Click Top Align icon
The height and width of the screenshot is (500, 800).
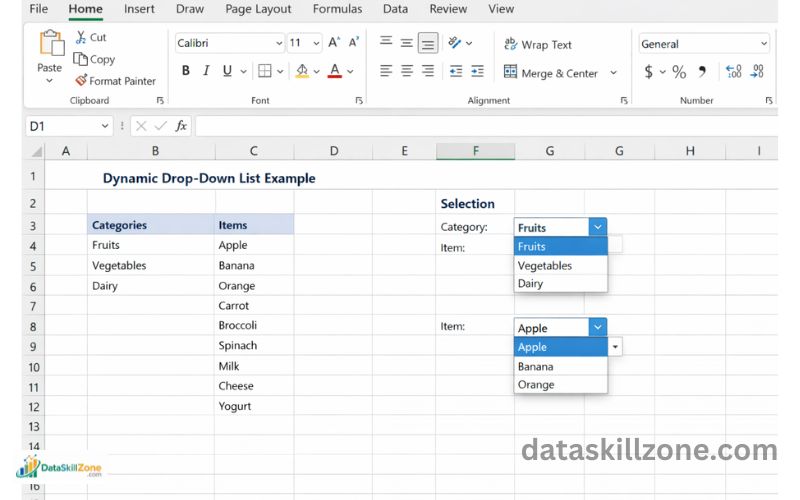tap(386, 42)
